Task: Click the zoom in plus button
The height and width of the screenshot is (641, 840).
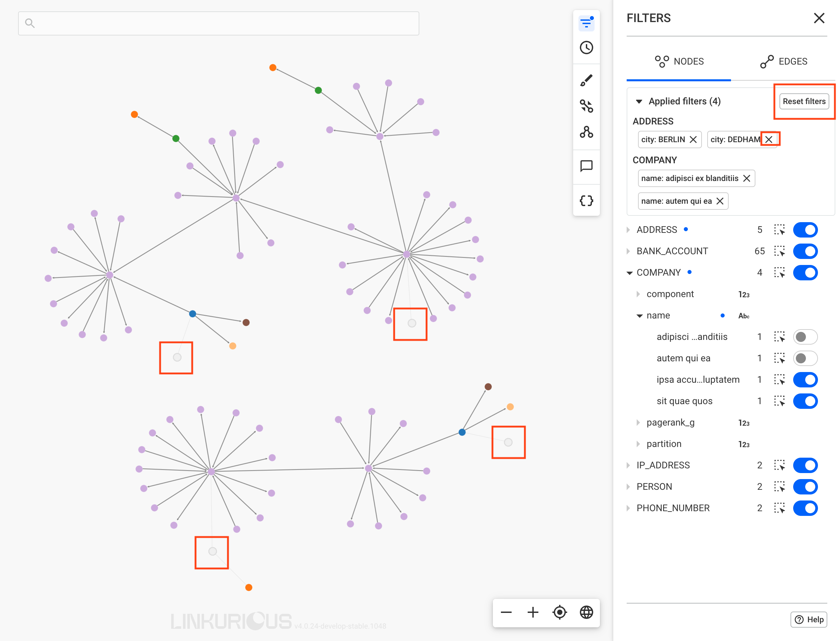Action: (533, 612)
